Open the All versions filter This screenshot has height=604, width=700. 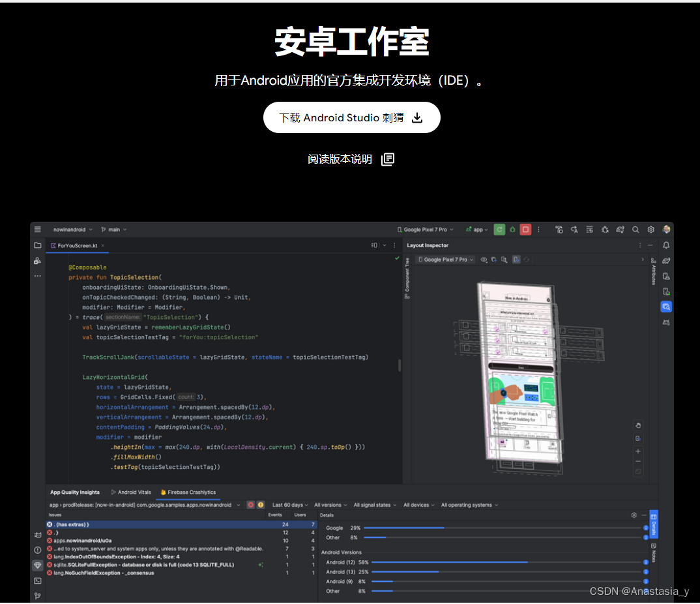tap(330, 505)
